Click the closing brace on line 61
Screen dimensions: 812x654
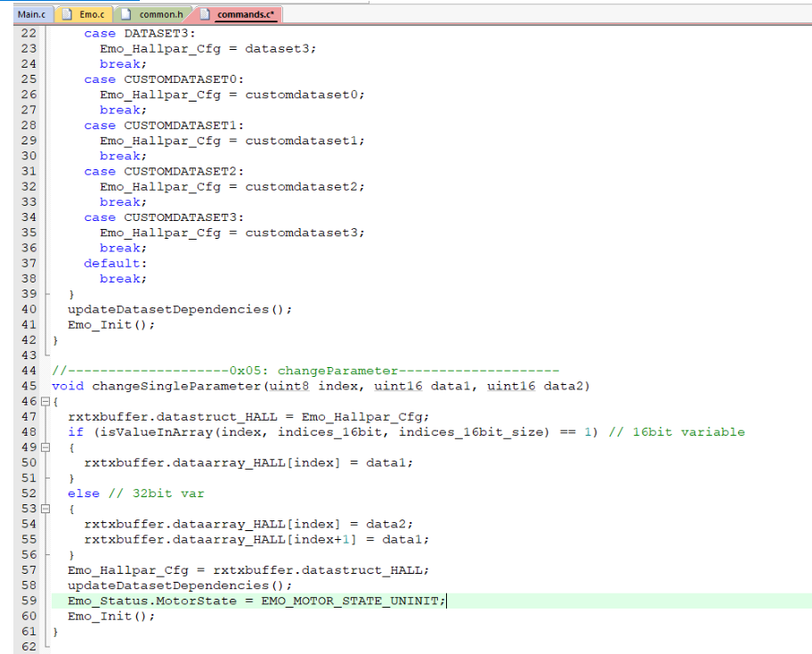[55, 631]
